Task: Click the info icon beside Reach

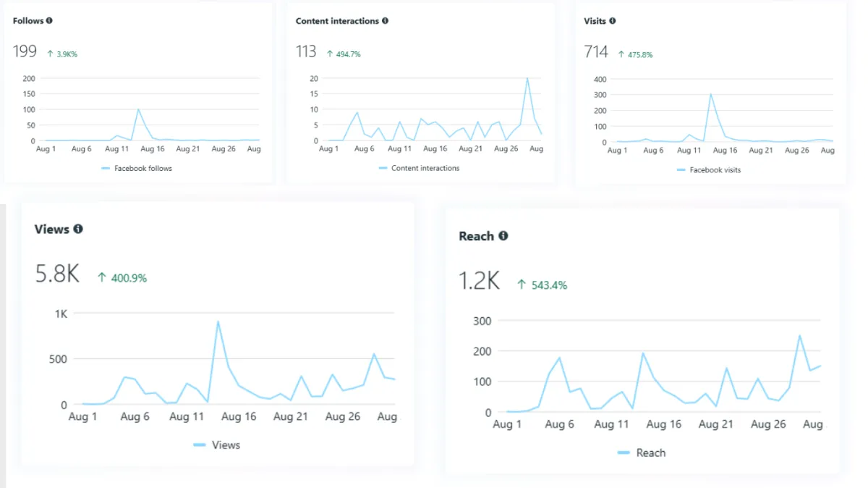Action: click(503, 236)
